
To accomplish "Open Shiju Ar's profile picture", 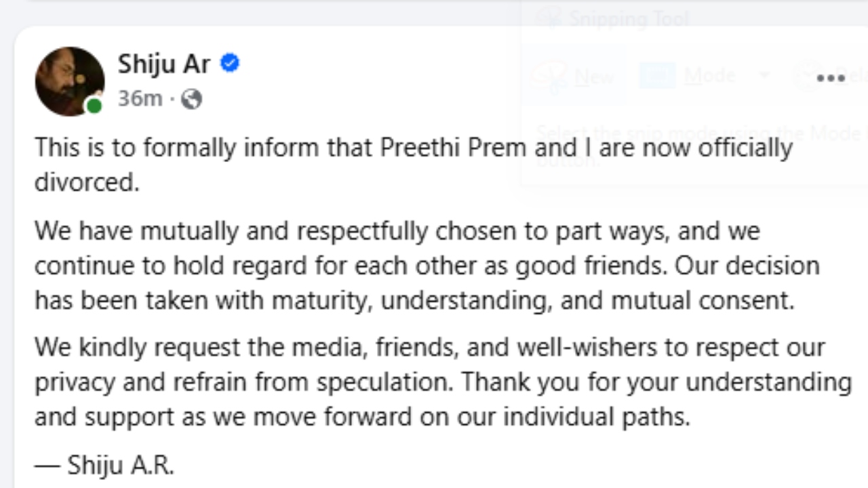I will click(69, 81).
